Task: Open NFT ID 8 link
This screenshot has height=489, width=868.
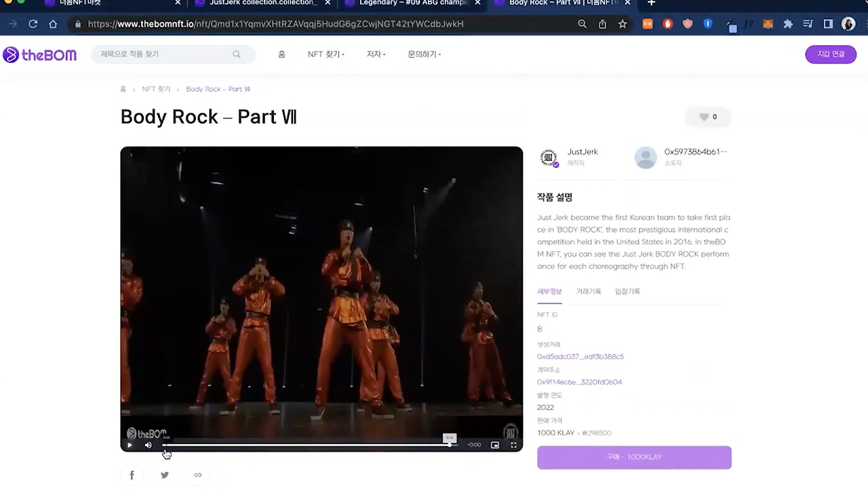Action: coord(540,329)
